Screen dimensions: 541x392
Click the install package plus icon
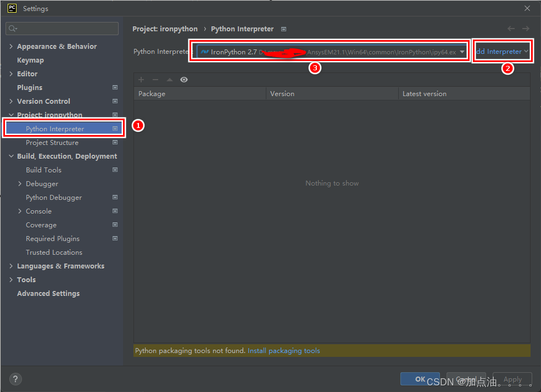pos(141,80)
